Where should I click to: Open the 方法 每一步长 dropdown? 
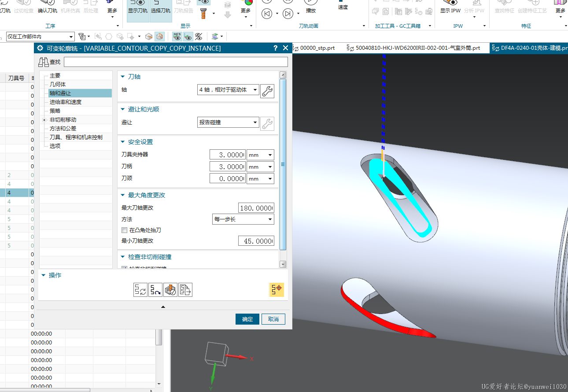(243, 219)
